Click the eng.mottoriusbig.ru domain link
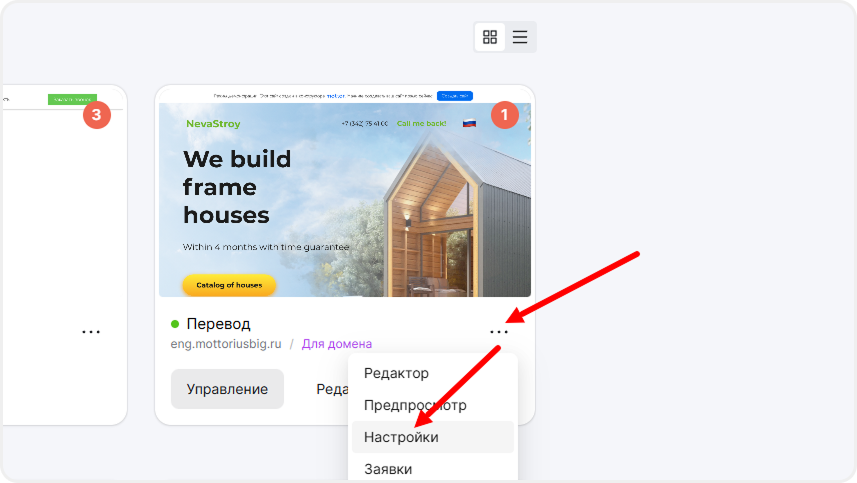857x483 pixels. click(227, 344)
